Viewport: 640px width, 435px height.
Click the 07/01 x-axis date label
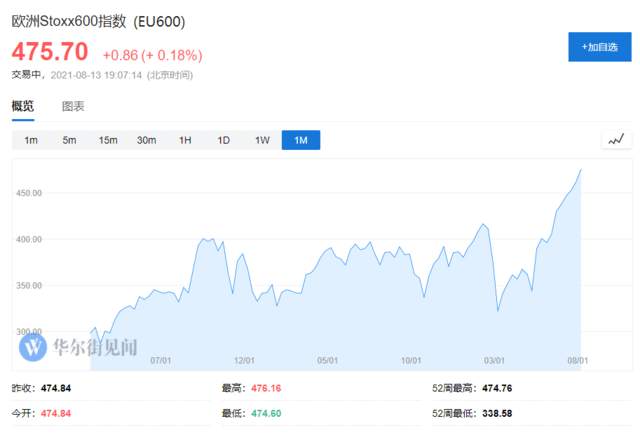coord(160,361)
